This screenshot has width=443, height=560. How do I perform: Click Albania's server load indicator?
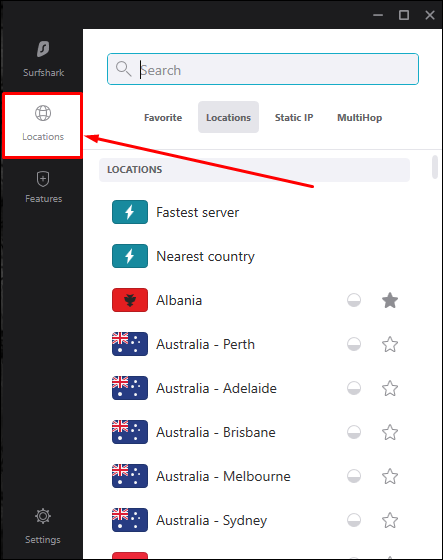tap(354, 300)
